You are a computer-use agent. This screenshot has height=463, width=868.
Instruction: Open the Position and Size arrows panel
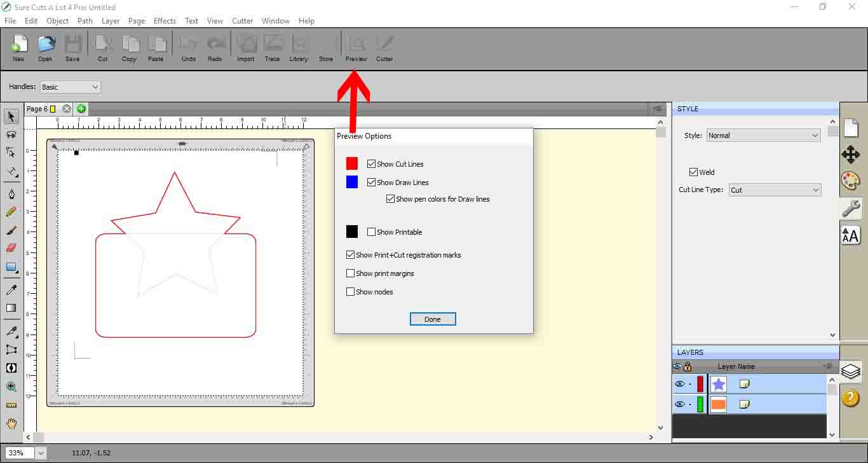[x=851, y=155]
